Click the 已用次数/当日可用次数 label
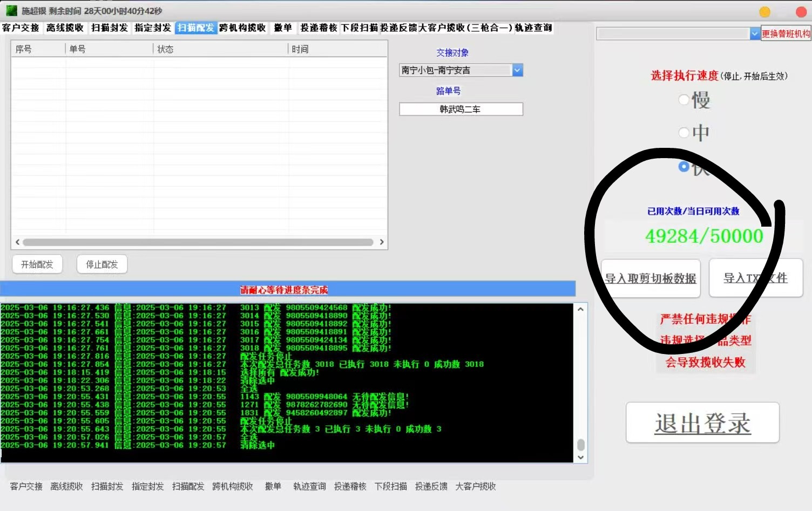Viewport: 812px width, 511px height. tap(693, 211)
